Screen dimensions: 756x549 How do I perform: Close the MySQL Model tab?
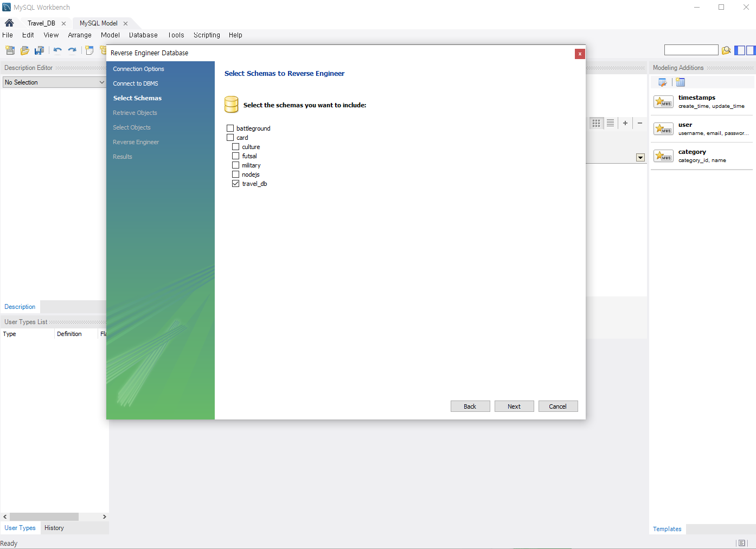click(125, 23)
